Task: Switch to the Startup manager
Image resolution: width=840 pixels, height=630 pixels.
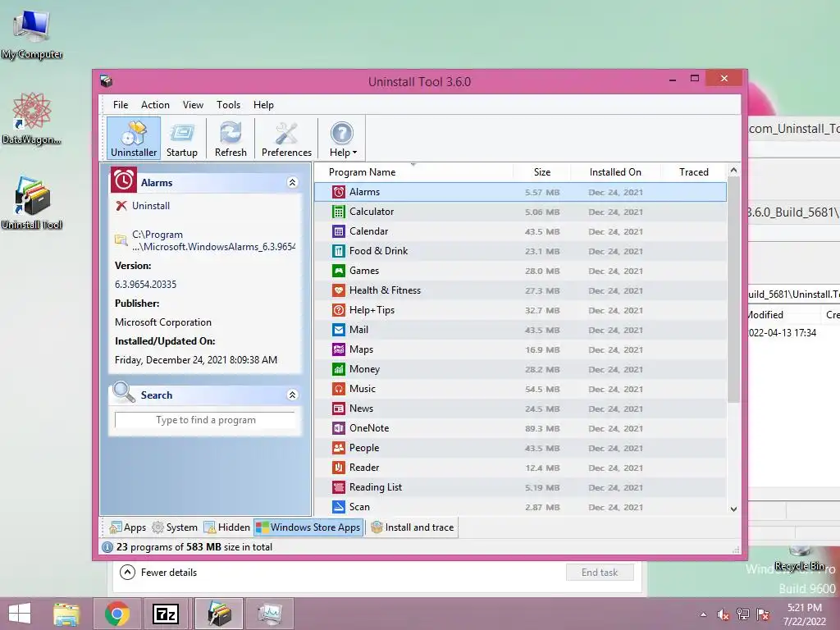Action: (x=181, y=139)
